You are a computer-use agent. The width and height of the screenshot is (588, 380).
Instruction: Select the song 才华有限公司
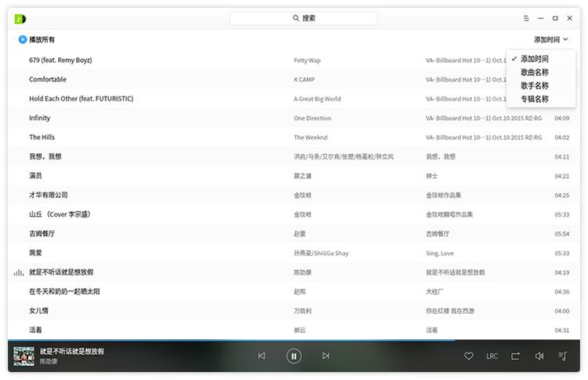point(49,195)
